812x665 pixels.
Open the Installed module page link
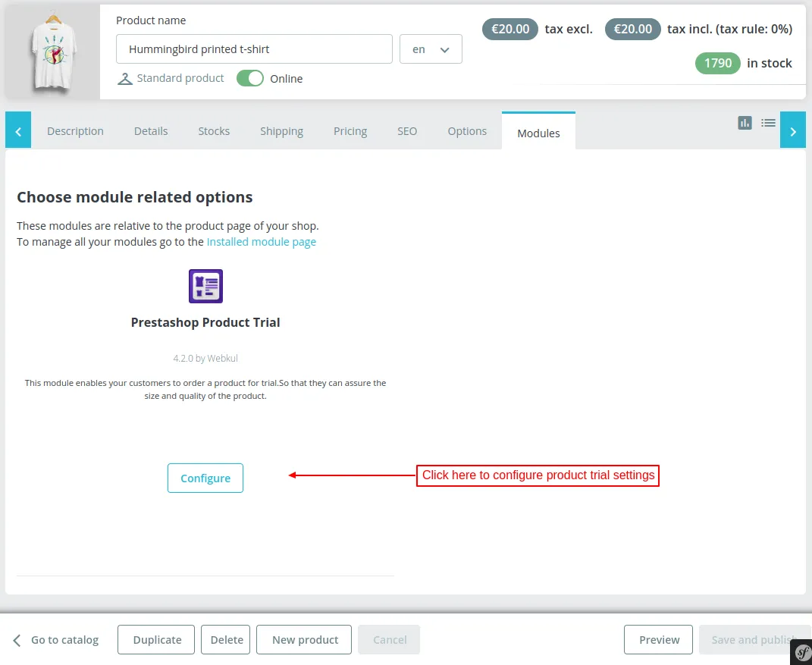[x=261, y=242]
